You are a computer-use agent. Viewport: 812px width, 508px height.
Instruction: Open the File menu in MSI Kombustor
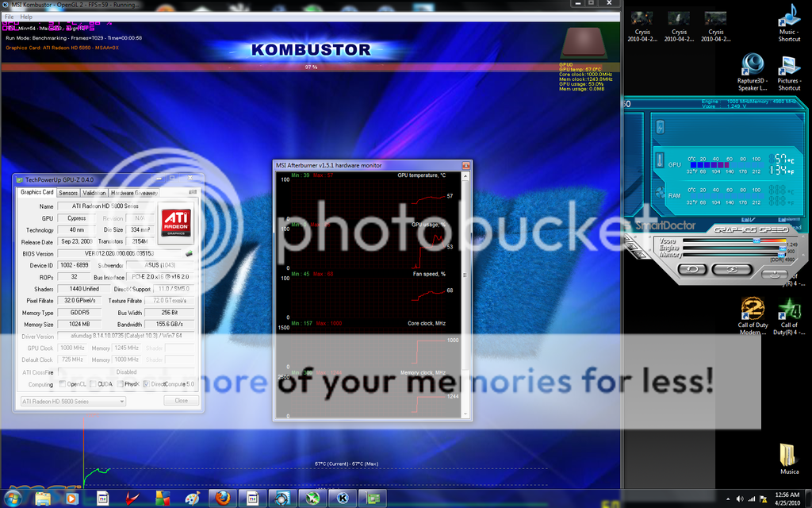point(10,17)
